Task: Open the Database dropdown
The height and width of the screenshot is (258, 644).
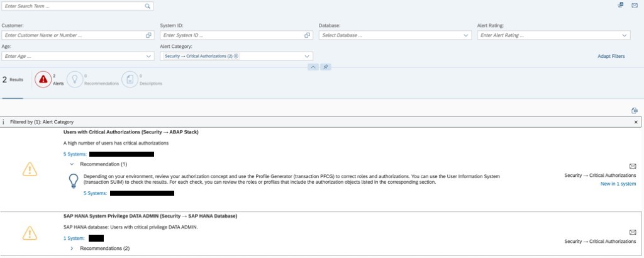Action: pyautogui.click(x=466, y=35)
